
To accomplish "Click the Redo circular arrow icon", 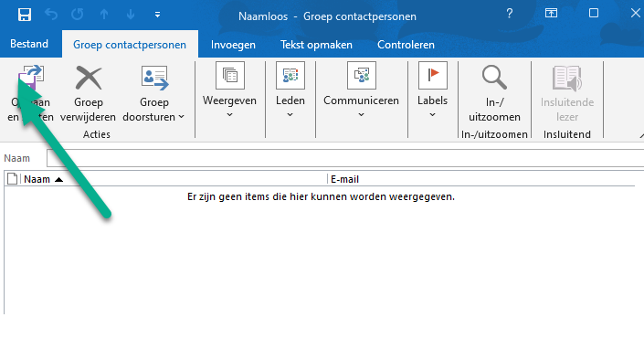I will (78, 15).
